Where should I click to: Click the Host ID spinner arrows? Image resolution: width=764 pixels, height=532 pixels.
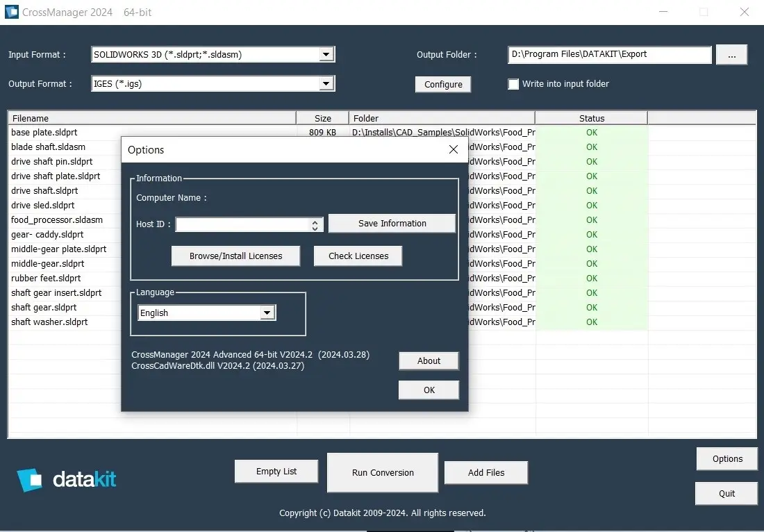coord(315,224)
